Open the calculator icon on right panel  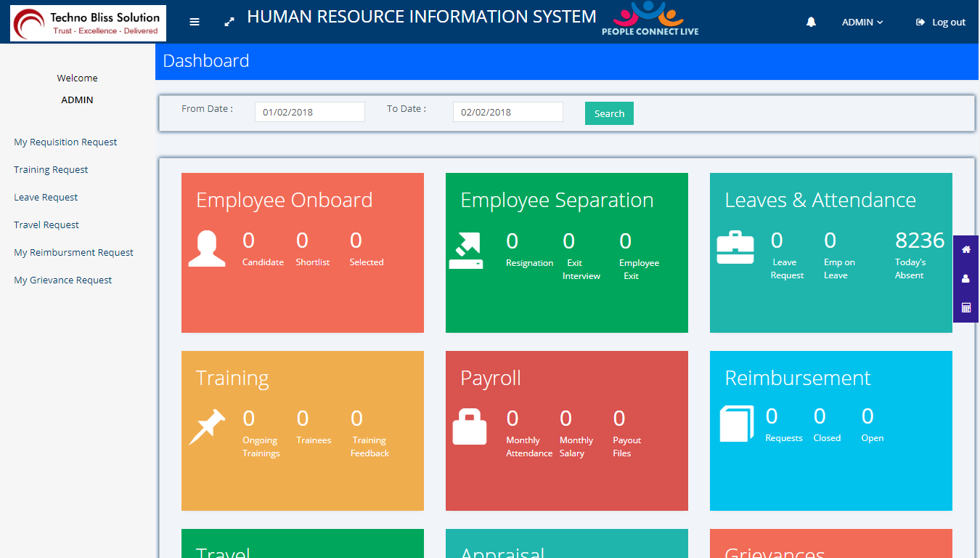[966, 308]
